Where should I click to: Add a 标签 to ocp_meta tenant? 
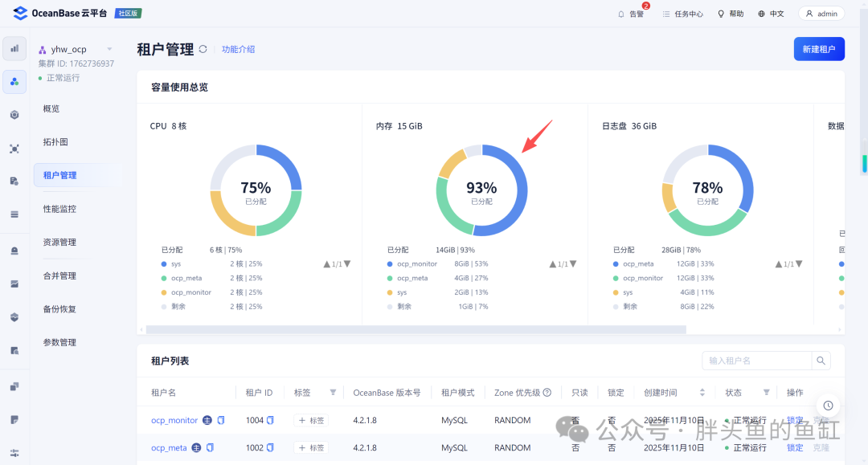[x=311, y=447]
